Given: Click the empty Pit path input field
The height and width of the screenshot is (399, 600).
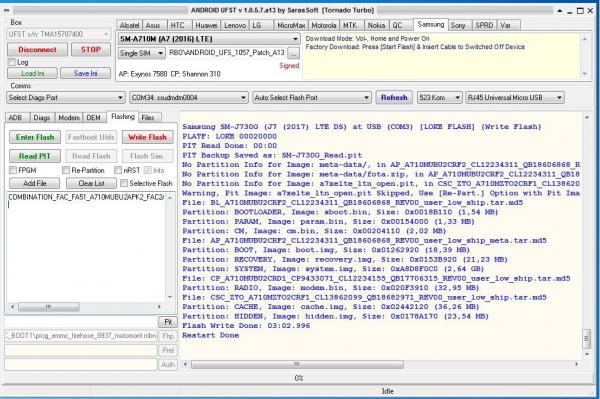Looking at the screenshot, I should coord(81,322).
